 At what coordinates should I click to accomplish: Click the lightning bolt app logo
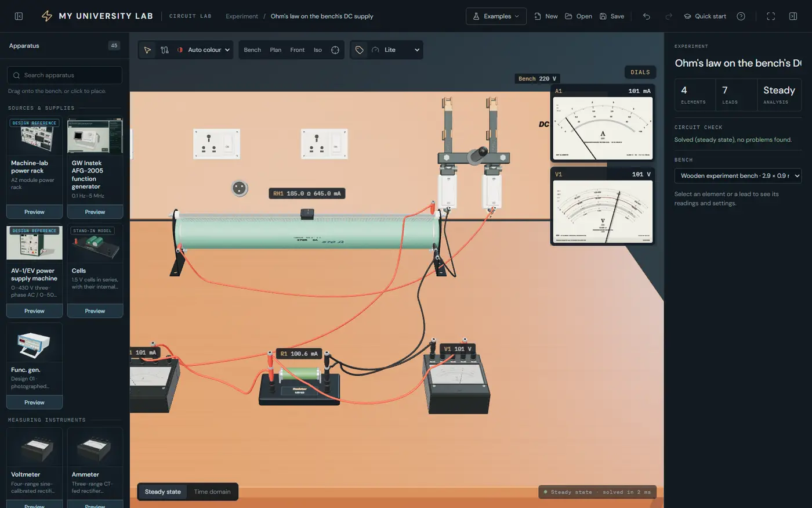tap(47, 16)
